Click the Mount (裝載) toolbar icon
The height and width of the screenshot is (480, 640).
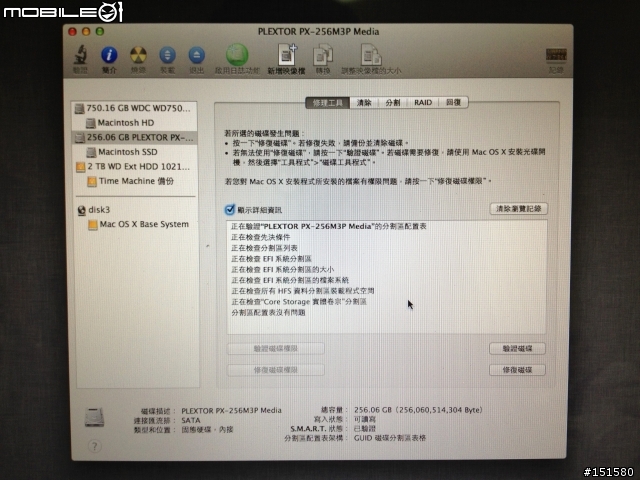click(x=167, y=55)
